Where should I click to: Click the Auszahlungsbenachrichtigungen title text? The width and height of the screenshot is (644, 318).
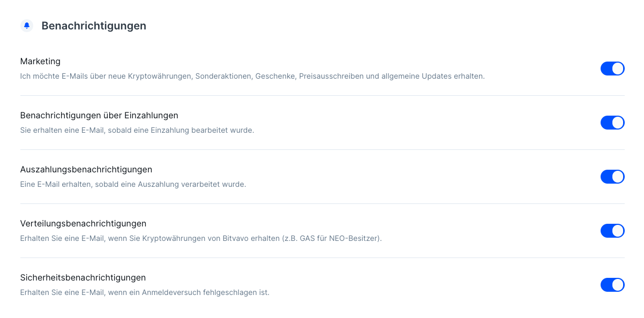pos(86,170)
